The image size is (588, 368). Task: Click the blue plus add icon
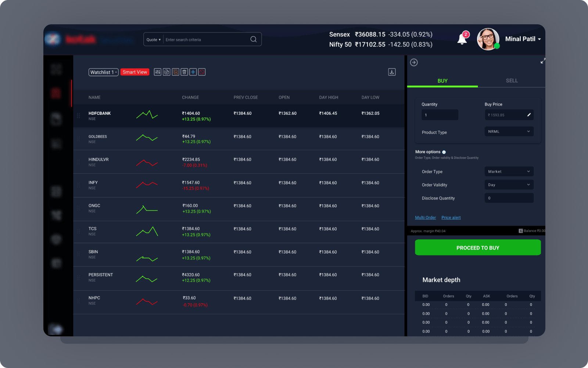click(193, 72)
